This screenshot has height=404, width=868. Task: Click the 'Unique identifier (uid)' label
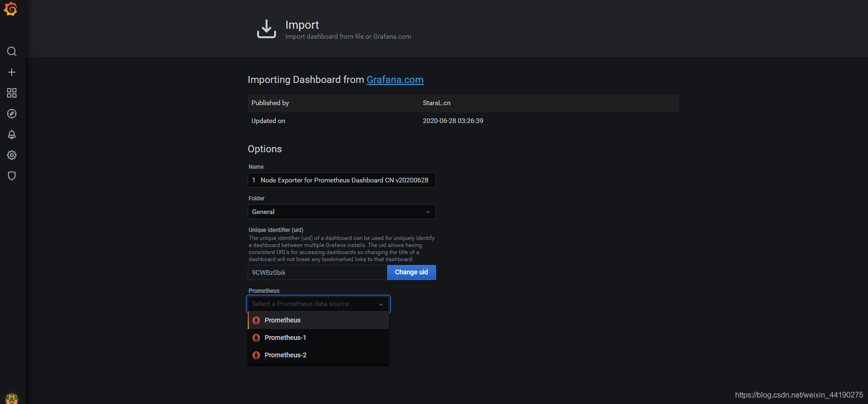click(x=276, y=230)
